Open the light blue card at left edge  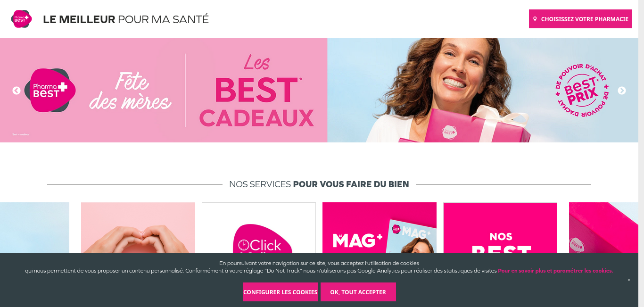coord(34,228)
